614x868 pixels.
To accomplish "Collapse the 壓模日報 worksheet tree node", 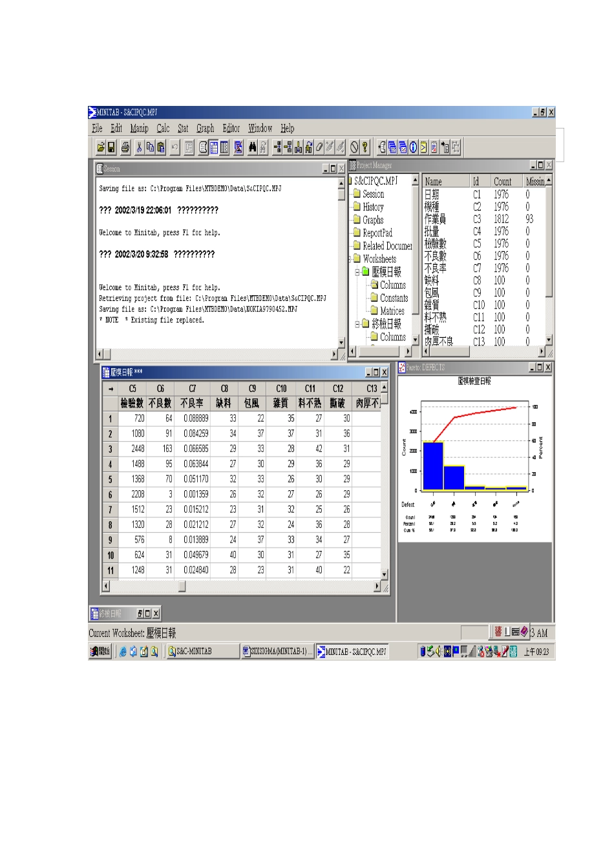I will pos(357,272).
